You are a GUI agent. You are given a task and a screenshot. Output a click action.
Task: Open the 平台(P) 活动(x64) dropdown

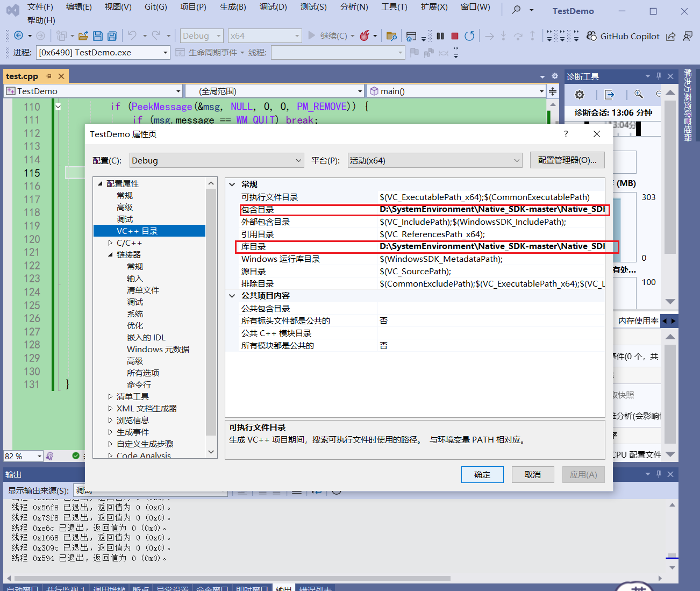coord(435,160)
